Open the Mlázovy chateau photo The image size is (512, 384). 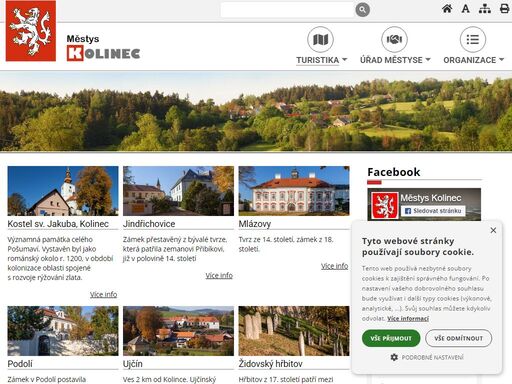coord(294,191)
